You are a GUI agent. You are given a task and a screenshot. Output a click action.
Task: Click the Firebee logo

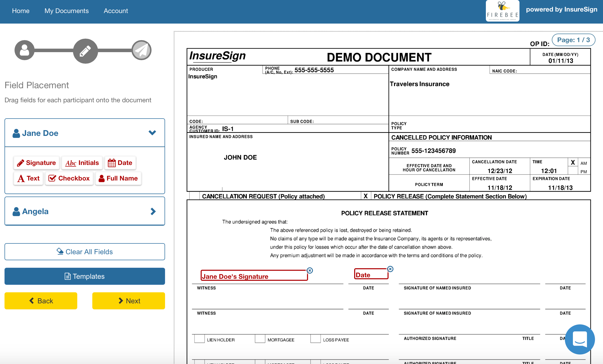coord(502,11)
